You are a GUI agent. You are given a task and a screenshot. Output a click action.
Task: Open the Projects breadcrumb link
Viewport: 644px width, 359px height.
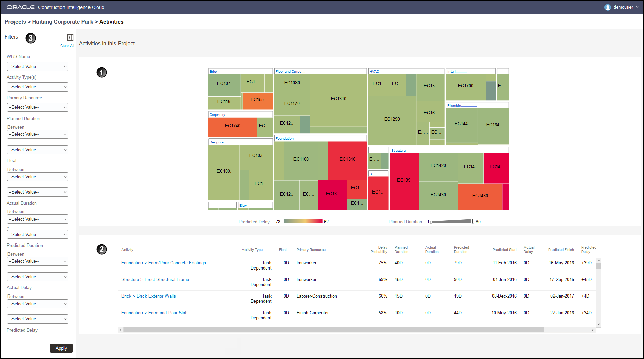tap(15, 22)
